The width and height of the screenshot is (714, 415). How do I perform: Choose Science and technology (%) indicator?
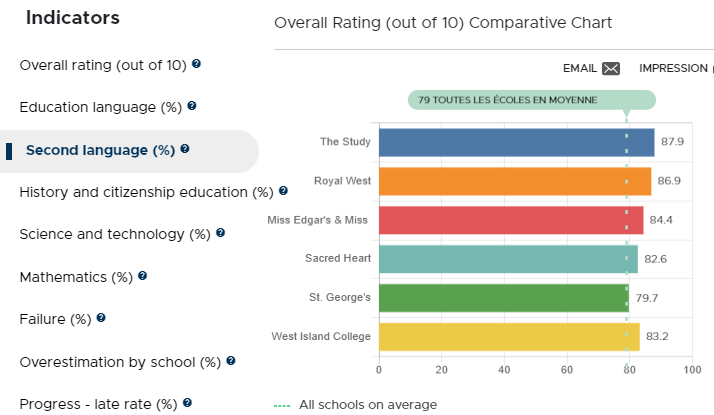tap(115, 235)
